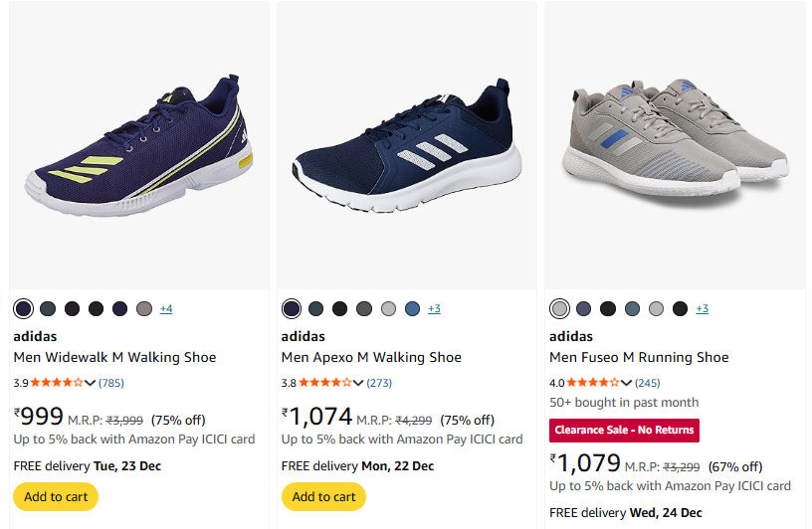Click the star rating icons for Apexo shoe

pos(324,382)
